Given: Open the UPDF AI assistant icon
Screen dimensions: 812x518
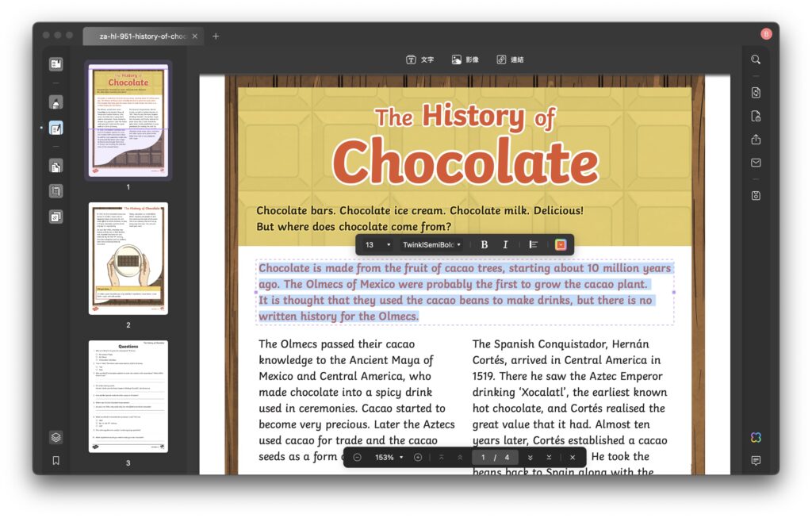Looking at the screenshot, I should (756, 438).
